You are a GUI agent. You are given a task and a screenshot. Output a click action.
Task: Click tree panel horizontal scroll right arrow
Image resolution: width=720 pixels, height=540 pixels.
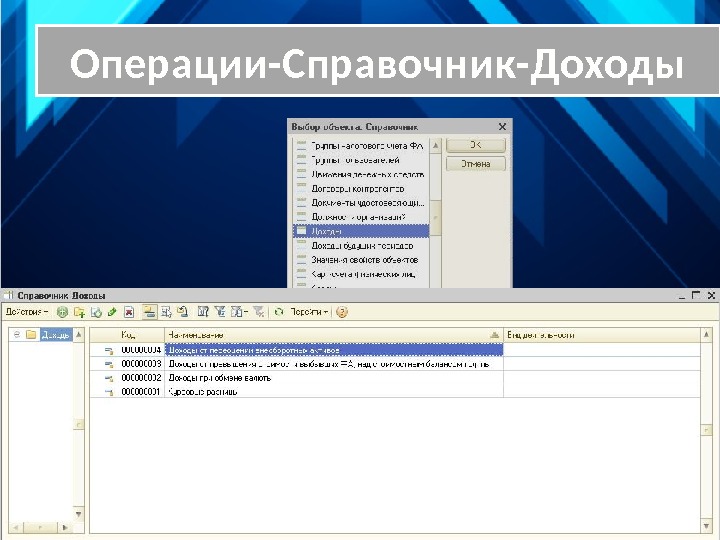pos(65,528)
